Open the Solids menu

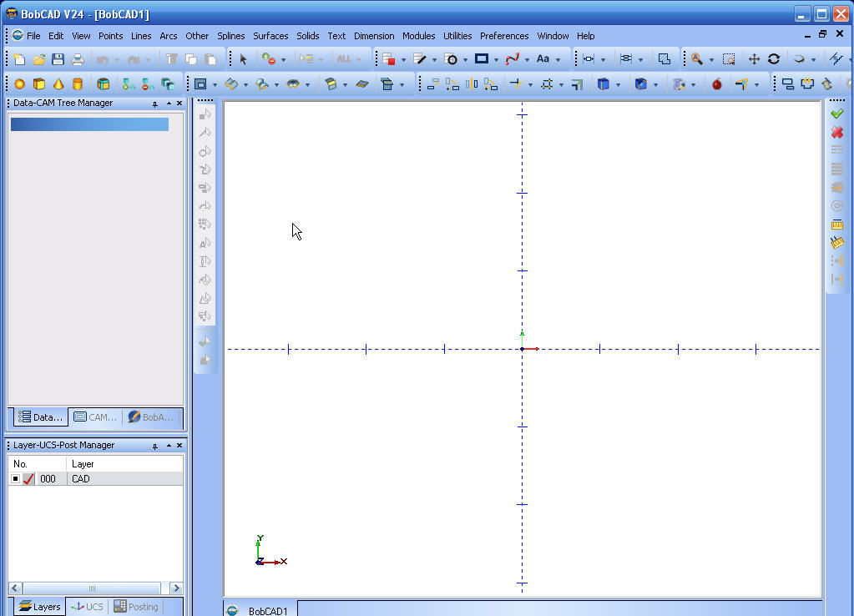click(x=307, y=36)
